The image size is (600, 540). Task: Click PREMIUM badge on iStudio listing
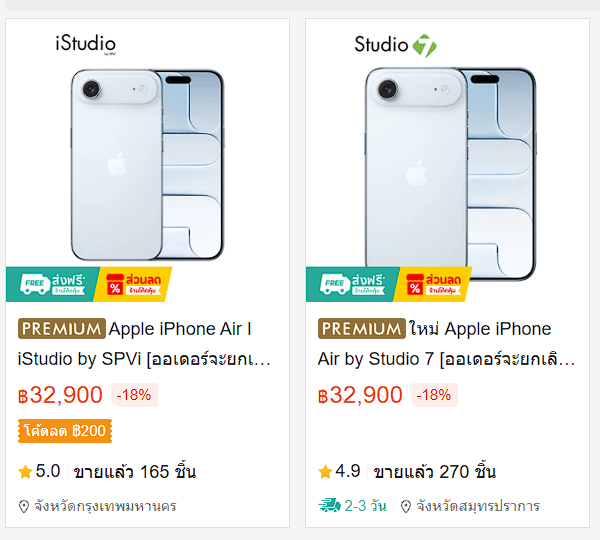click(61, 329)
